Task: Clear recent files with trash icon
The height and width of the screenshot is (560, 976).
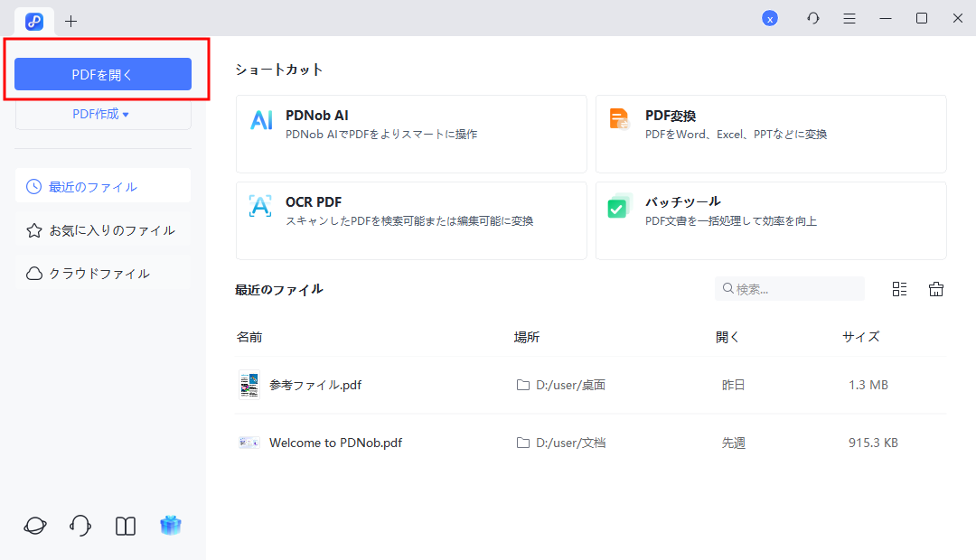Action: coord(936,288)
